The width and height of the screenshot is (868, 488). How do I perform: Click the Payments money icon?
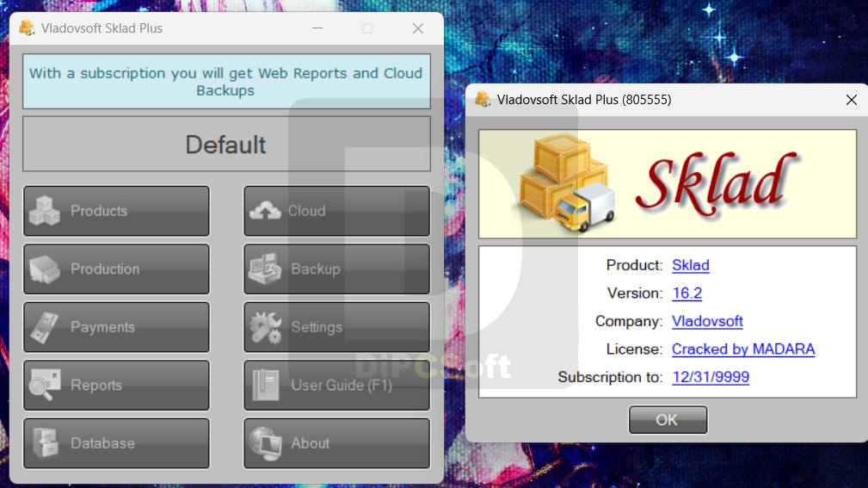[x=44, y=327]
